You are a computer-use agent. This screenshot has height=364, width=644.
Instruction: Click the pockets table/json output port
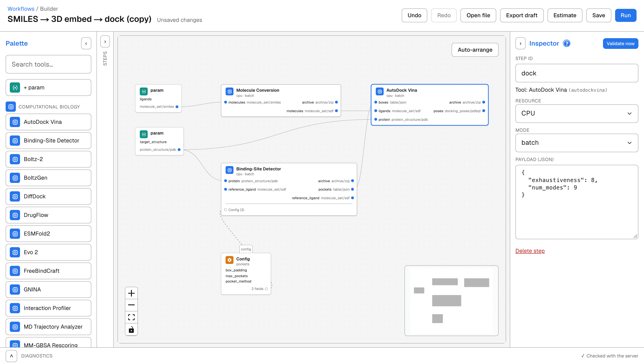pyautogui.click(x=353, y=189)
